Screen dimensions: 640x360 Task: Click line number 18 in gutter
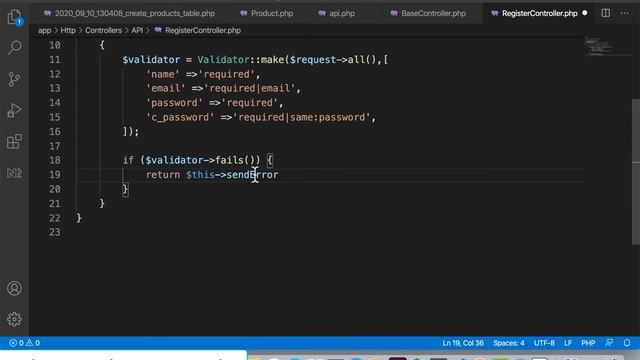(x=55, y=160)
